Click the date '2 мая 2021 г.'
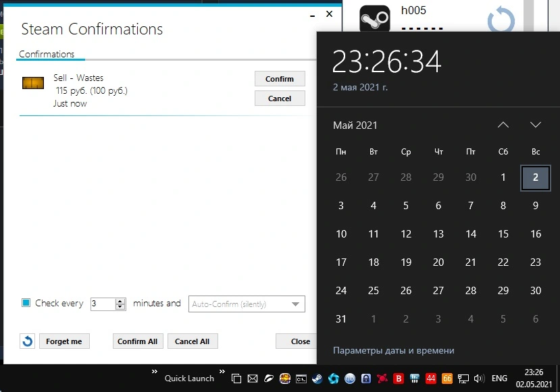Image resolution: width=560 pixels, height=392 pixels. 360,87
